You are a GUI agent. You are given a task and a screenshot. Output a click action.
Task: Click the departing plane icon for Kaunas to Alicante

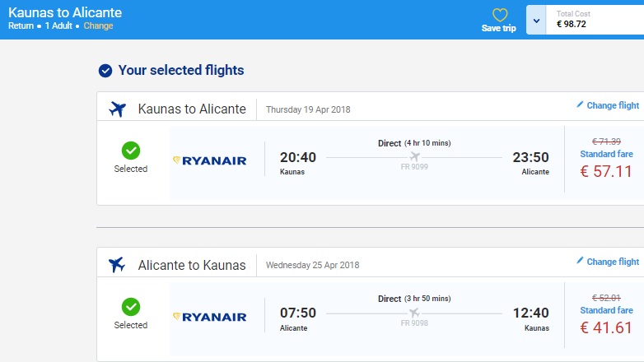(117, 109)
